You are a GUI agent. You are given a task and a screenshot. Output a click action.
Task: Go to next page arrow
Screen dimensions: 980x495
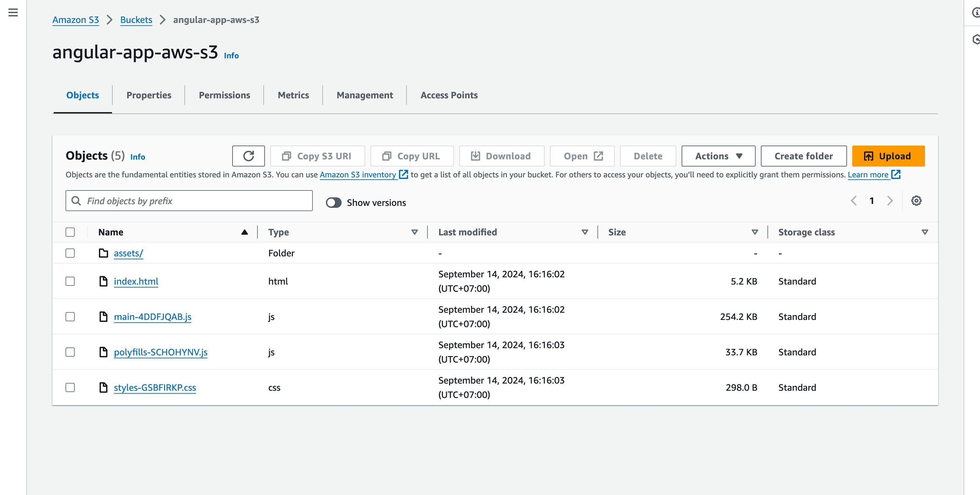click(x=890, y=201)
